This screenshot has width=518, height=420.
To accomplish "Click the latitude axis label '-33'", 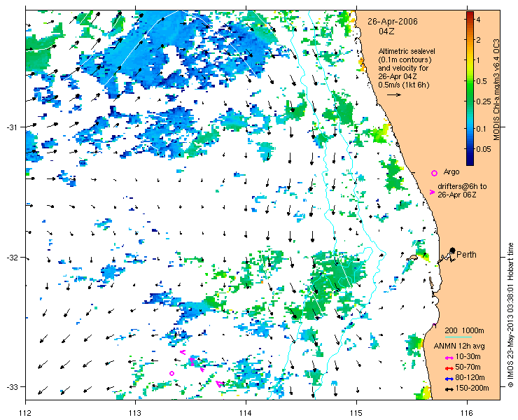I will click(13, 386).
